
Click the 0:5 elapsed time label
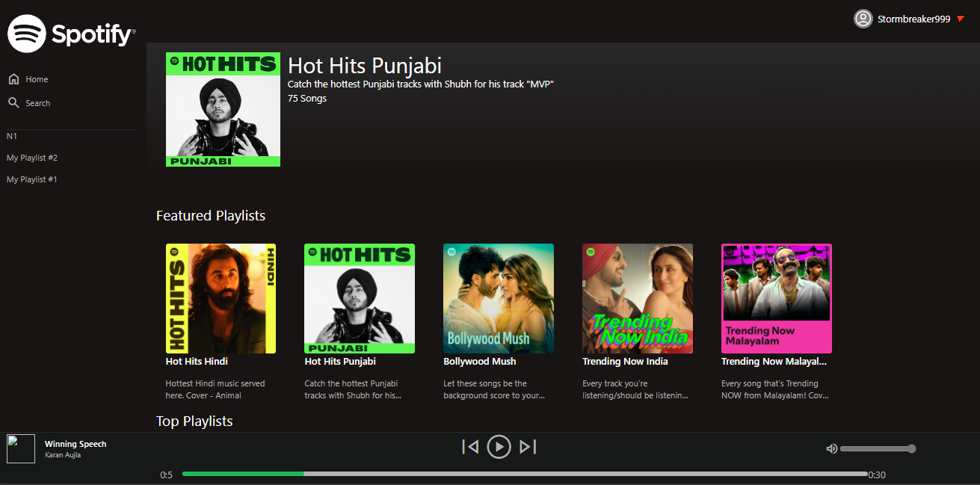coord(166,475)
